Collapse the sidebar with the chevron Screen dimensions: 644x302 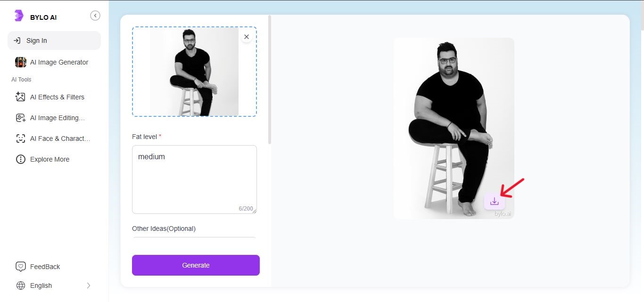pos(95,15)
